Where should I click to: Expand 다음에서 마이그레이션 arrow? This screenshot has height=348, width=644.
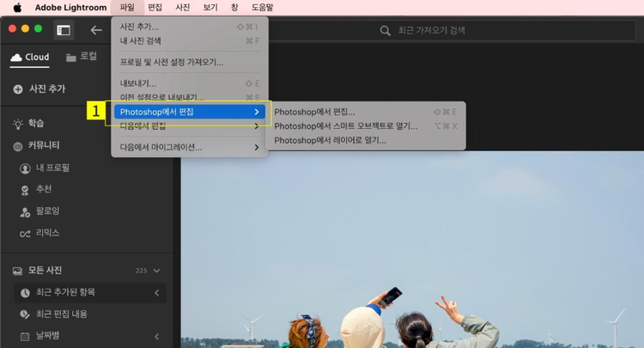pyautogui.click(x=257, y=147)
